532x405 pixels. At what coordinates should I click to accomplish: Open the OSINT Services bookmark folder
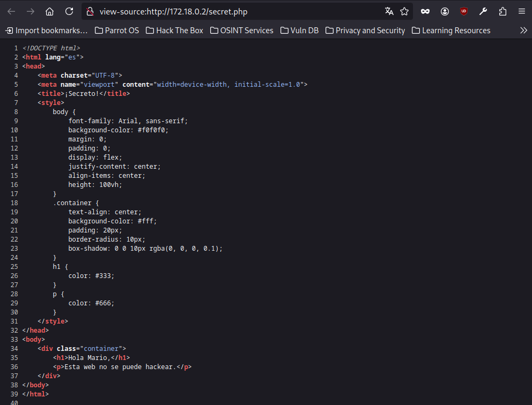tap(241, 31)
